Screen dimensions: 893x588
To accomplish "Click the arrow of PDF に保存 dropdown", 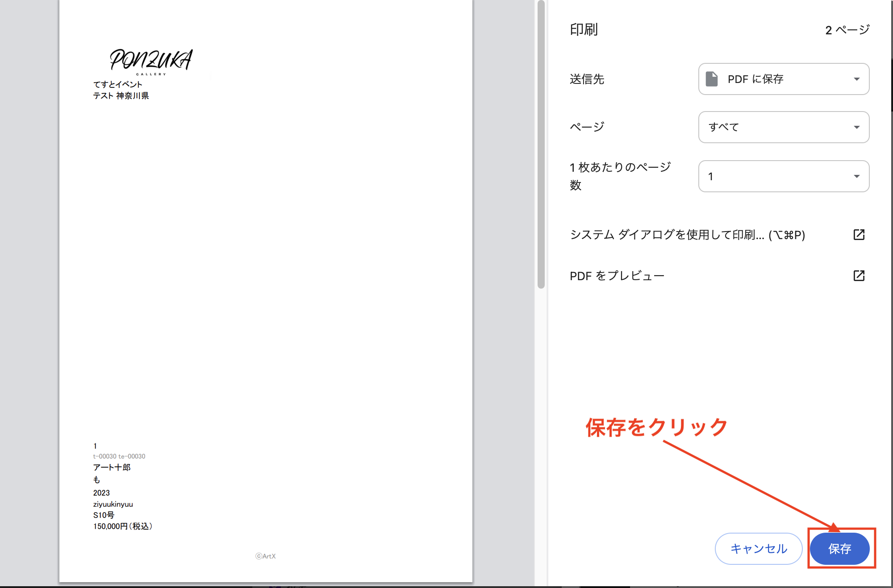I will tap(856, 79).
